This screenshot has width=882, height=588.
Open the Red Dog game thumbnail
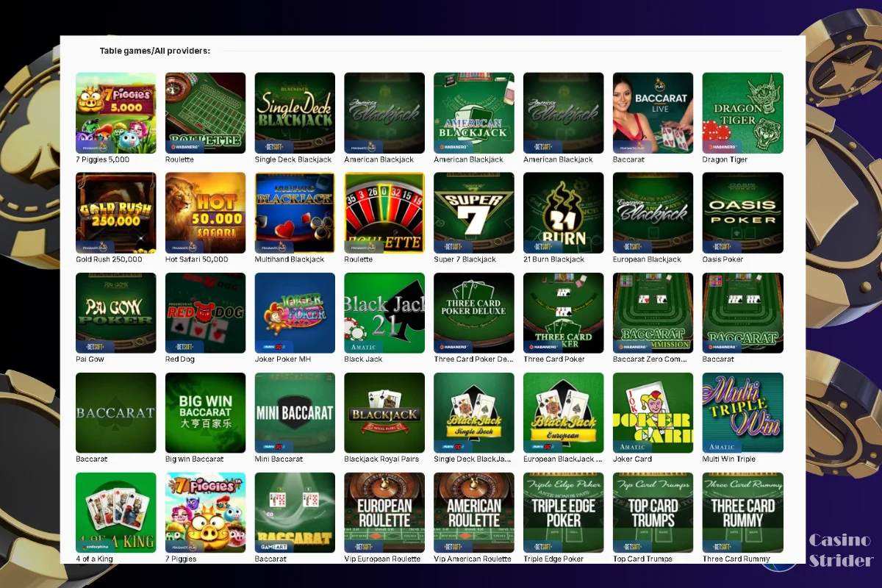coord(205,312)
